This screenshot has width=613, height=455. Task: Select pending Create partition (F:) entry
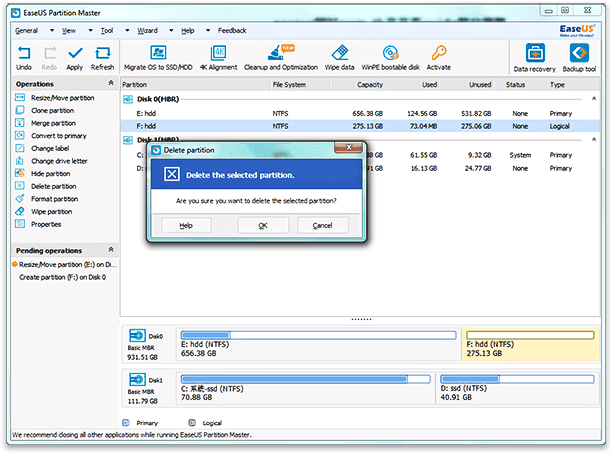coord(63,277)
